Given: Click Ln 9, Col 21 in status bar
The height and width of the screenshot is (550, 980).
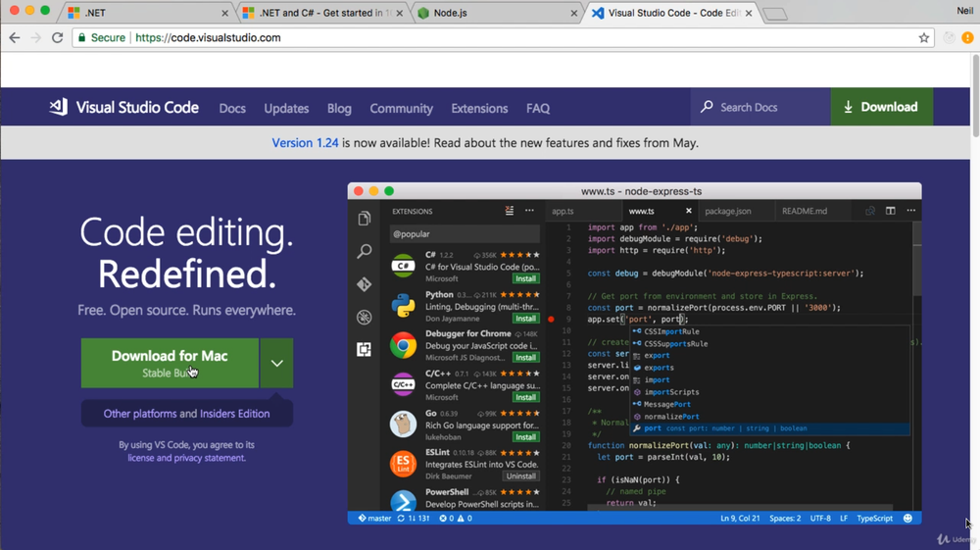Looking at the screenshot, I should [740, 518].
